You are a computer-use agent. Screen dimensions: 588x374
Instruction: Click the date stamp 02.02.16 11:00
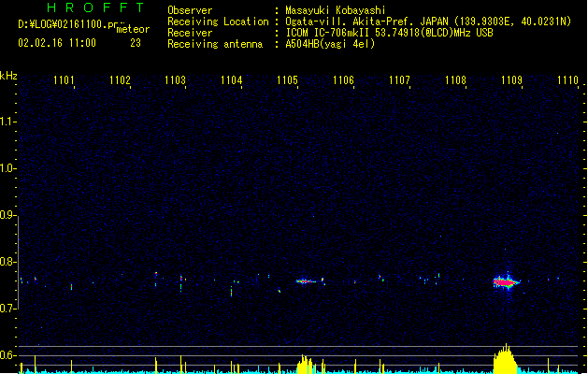click(x=57, y=43)
